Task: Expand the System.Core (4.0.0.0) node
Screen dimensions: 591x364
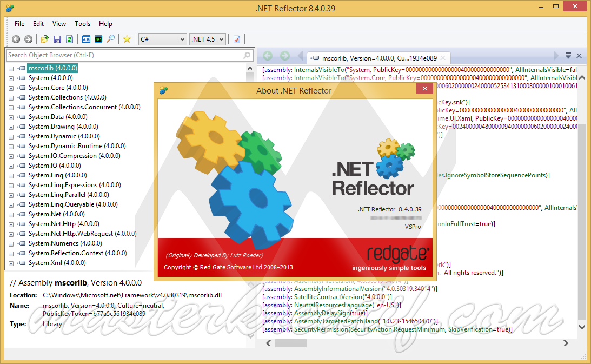Action: point(11,88)
